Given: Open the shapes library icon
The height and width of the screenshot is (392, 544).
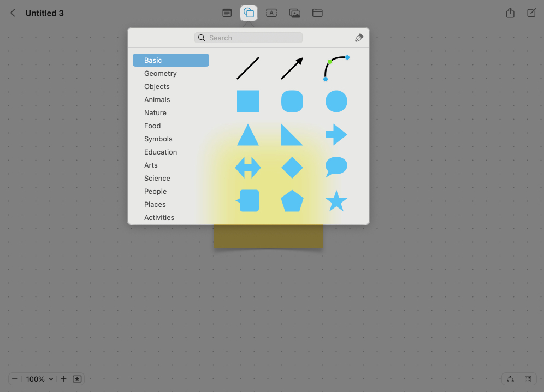Looking at the screenshot, I should [x=248, y=13].
